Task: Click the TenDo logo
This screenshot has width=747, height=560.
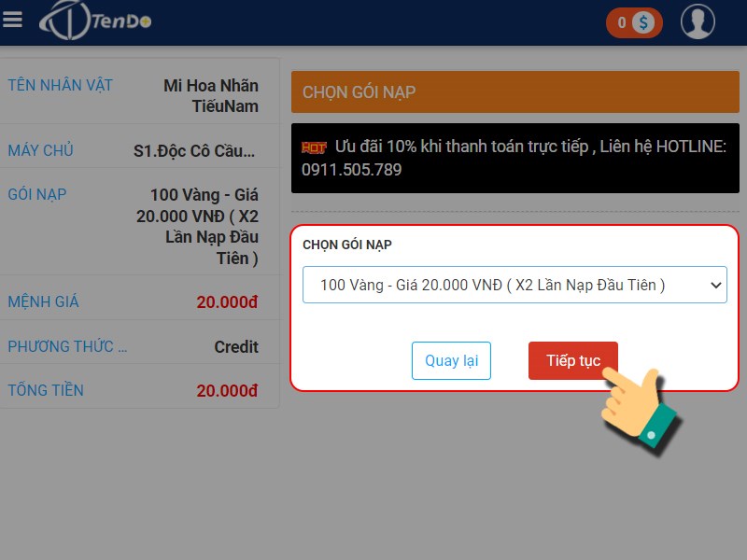Action: [95, 21]
